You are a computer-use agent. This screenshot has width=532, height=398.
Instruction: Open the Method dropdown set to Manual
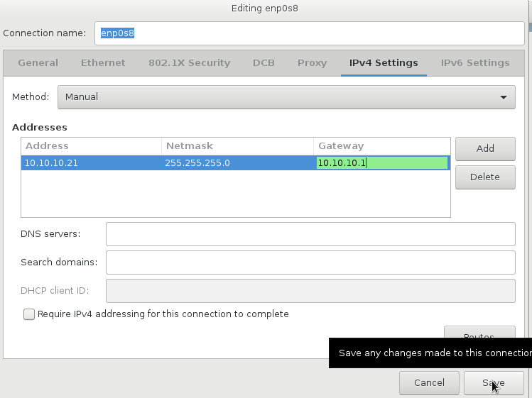tap(286, 97)
